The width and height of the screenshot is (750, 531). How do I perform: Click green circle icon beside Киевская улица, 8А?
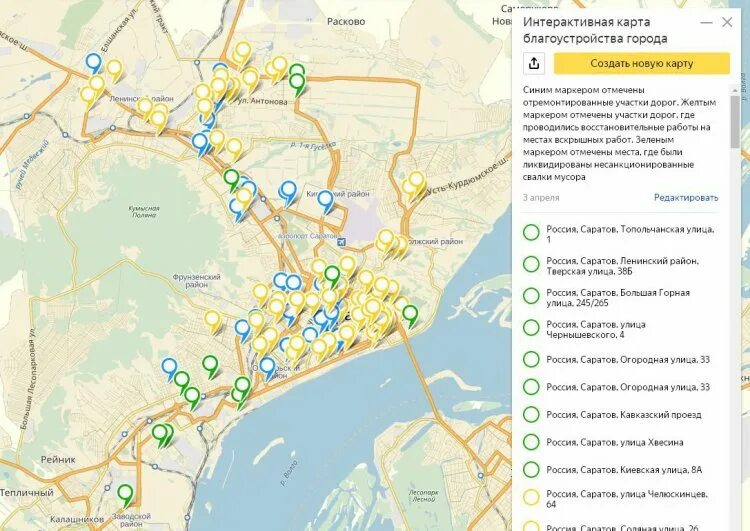click(531, 470)
